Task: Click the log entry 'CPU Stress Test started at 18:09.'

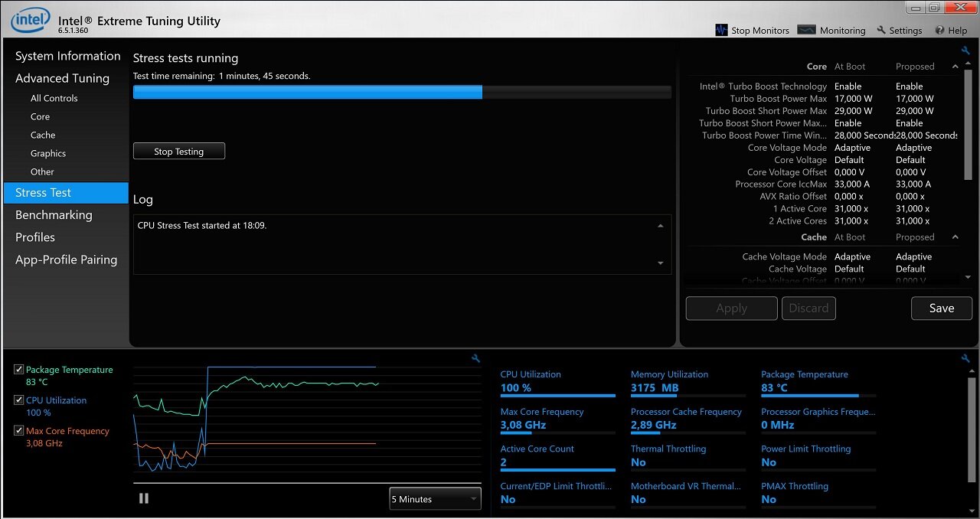Action: tap(202, 226)
